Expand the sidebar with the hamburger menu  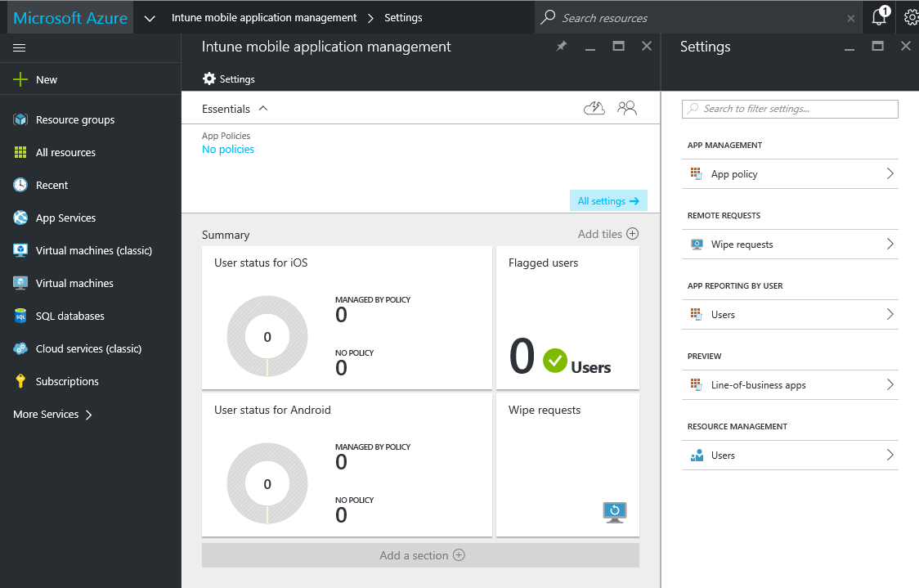coord(19,47)
